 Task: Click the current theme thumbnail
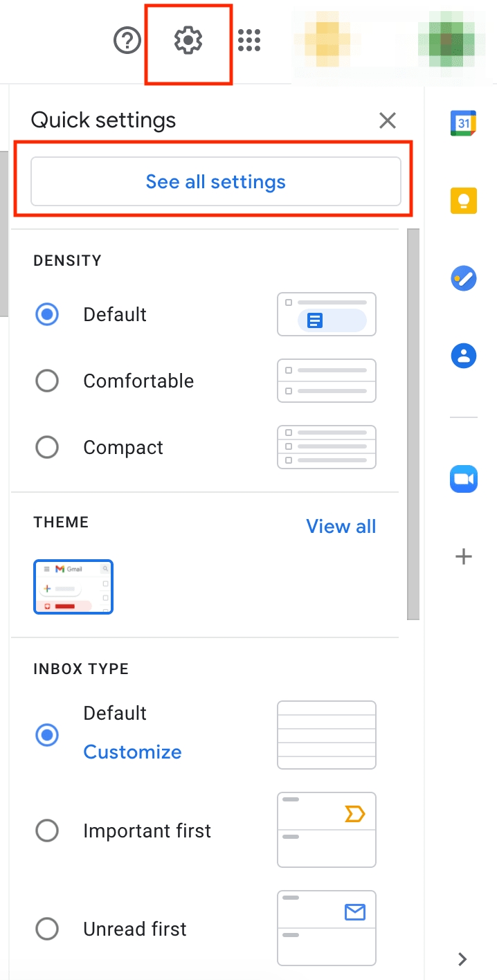click(73, 587)
